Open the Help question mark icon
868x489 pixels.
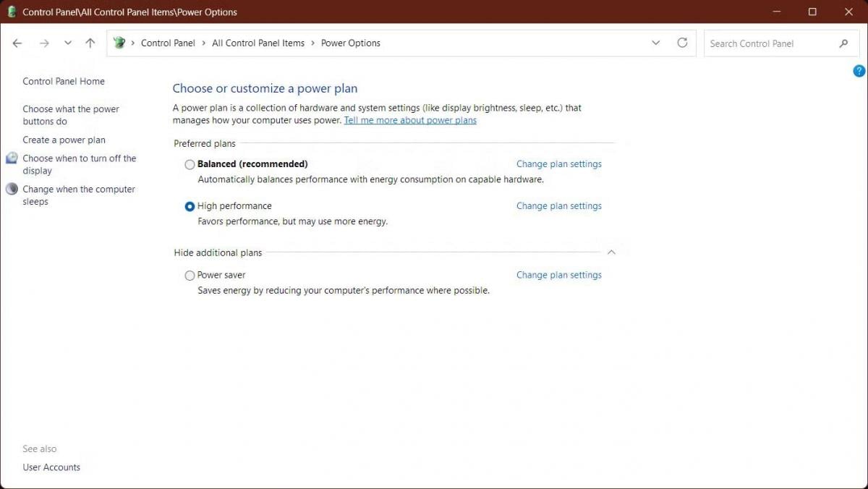[859, 71]
